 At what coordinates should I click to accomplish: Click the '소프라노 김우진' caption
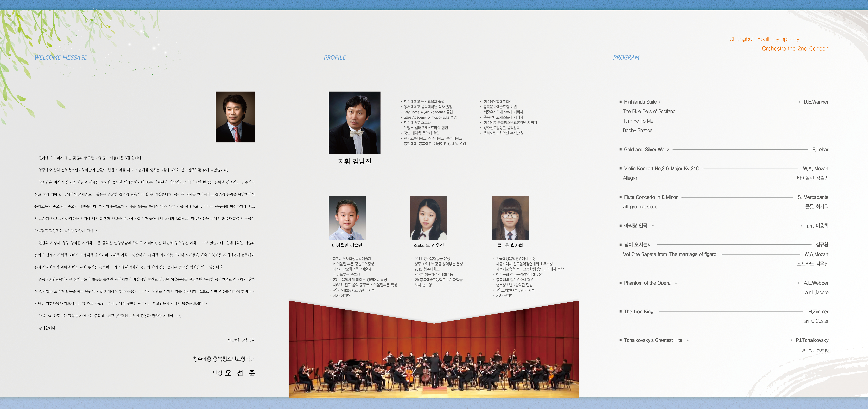click(x=429, y=245)
